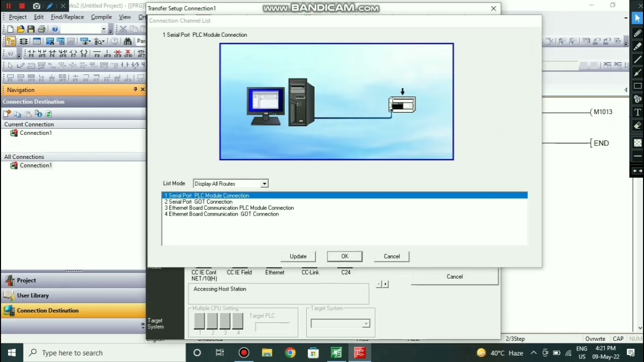Open the List Mode dropdown
The height and width of the screenshot is (362, 644).
(264, 184)
